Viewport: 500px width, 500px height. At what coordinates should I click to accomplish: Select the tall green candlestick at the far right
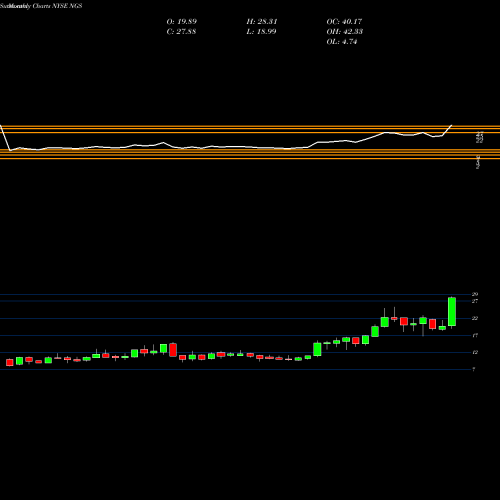[452, 312]
